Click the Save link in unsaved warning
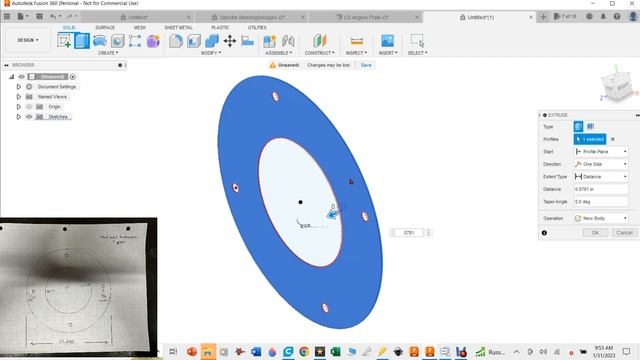640x360 pixels. click(x=366, y=65)
